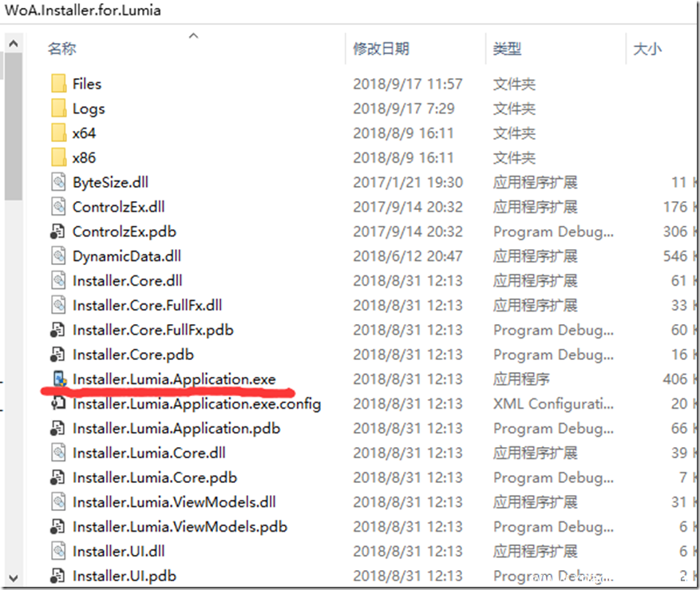Sort by the 名称 column header
Image resolution: width=700 pixels, height=590 pixels.
[62, 48]
